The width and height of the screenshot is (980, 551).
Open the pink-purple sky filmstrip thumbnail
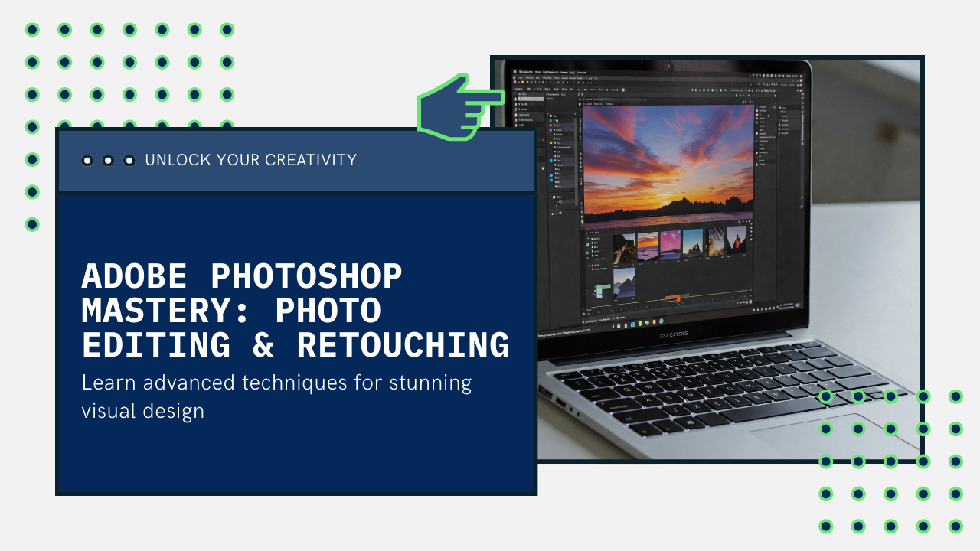(x=671, y=245)
